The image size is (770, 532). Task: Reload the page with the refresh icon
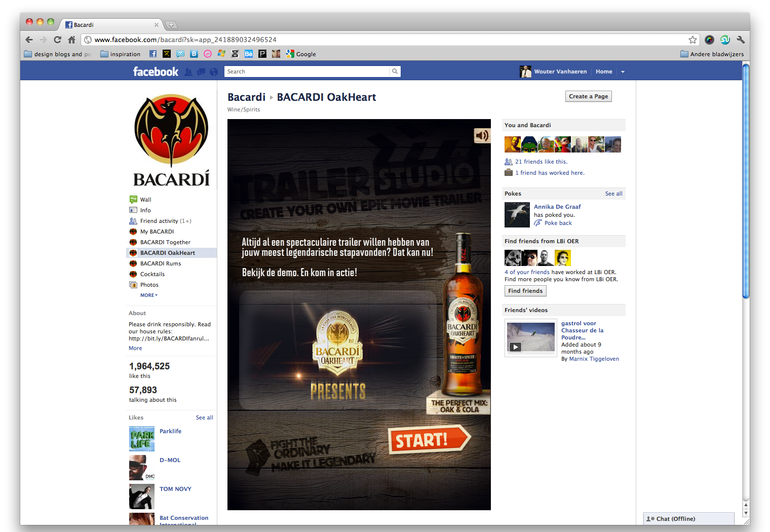pos(57,40)
